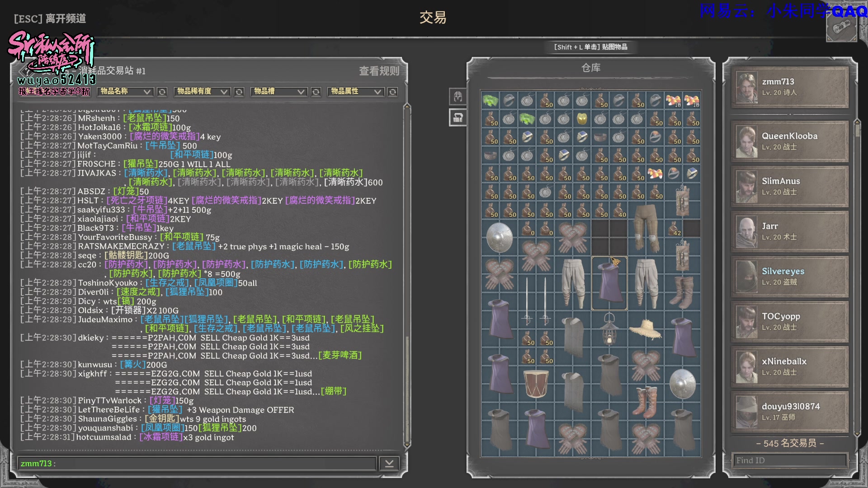
Task: Click your own zmm713 profile card
Action: (789, 87)
